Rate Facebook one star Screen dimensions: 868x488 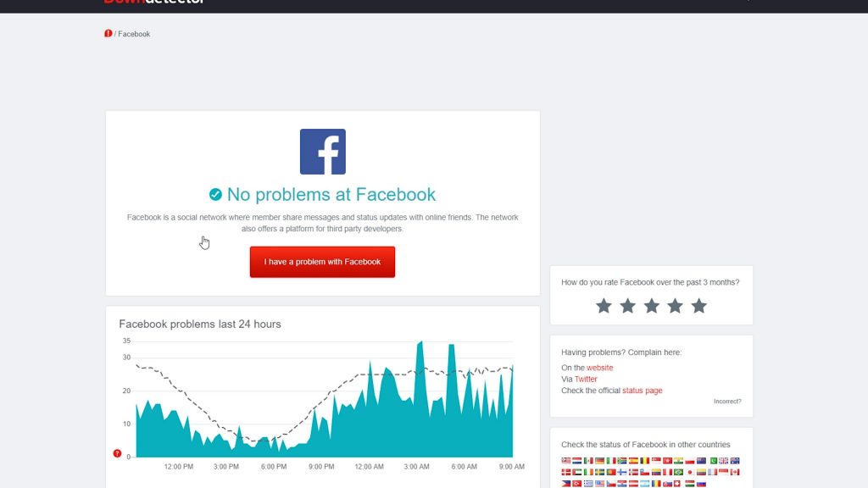pyautogui.click(x=604, y=306)
